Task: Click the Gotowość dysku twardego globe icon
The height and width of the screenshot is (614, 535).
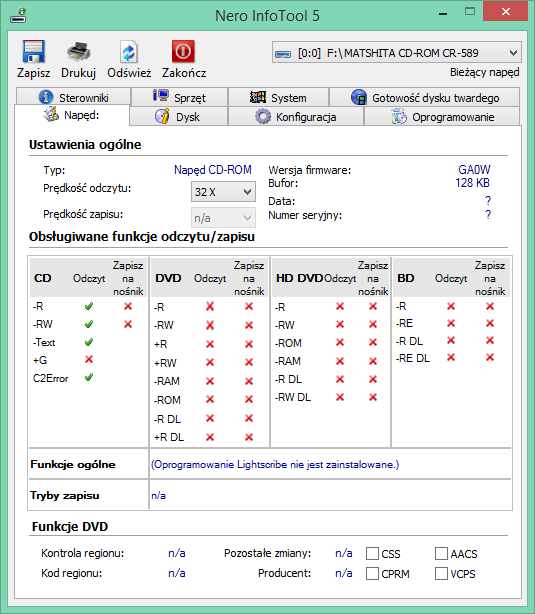Action: tap(359, 97)
